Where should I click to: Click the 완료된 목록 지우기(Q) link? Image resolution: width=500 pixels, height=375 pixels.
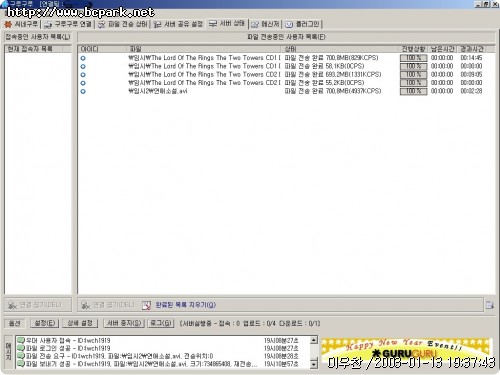coord(185,305)
